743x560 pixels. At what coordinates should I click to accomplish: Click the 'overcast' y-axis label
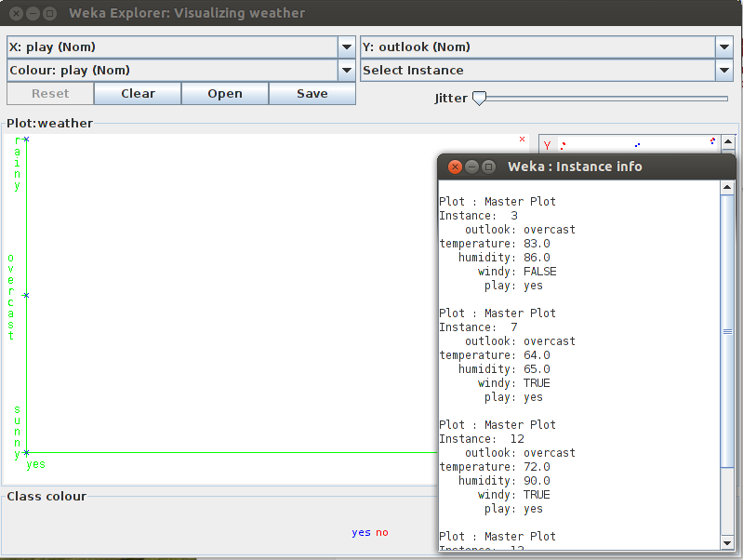coord(11,298)
